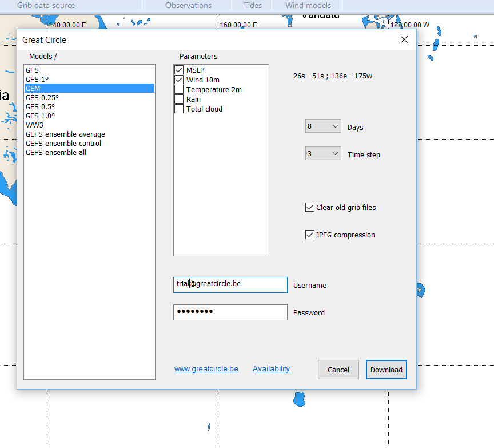The image size is (494, 448).
Task: Open the Days dropdown
Action: point(323,126)
